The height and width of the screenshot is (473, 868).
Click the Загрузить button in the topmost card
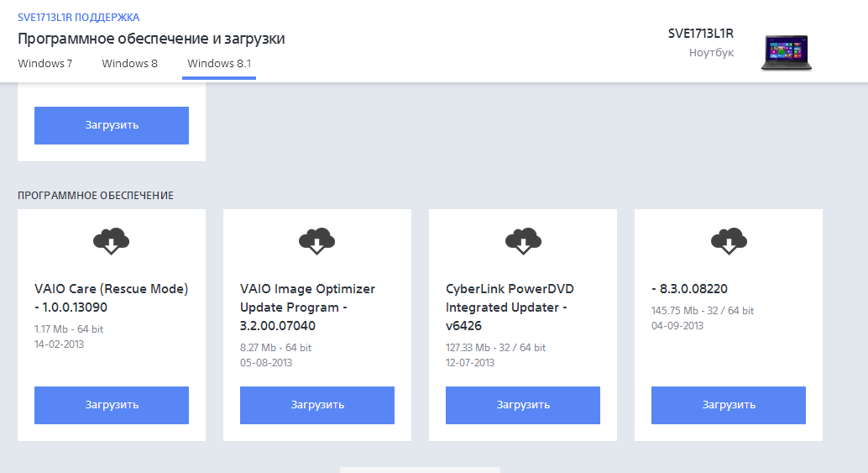pos(111,125)
